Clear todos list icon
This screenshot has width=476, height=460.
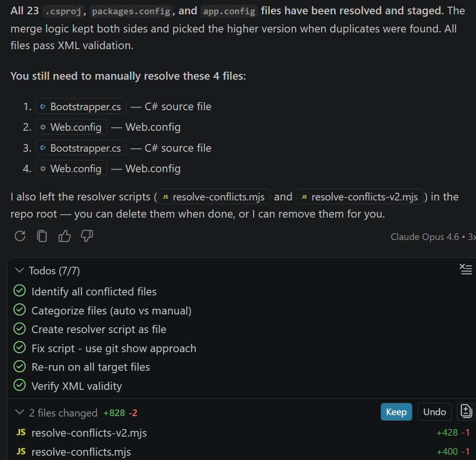[x=465, y=269]
